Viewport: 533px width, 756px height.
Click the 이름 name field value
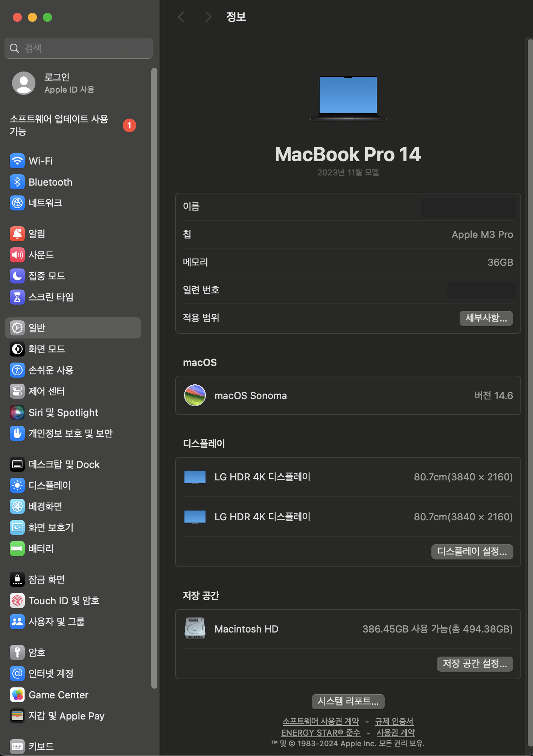click(x=469, y=207)
